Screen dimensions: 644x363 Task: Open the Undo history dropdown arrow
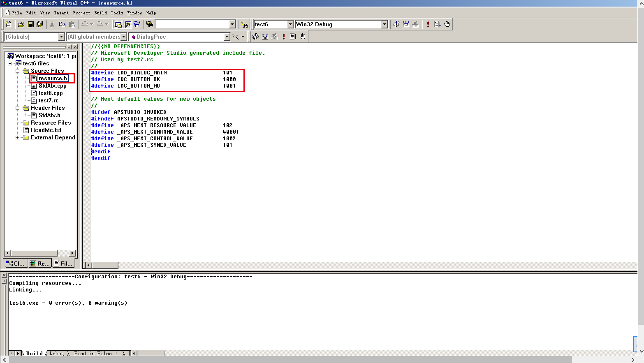(x=91, y=24)
